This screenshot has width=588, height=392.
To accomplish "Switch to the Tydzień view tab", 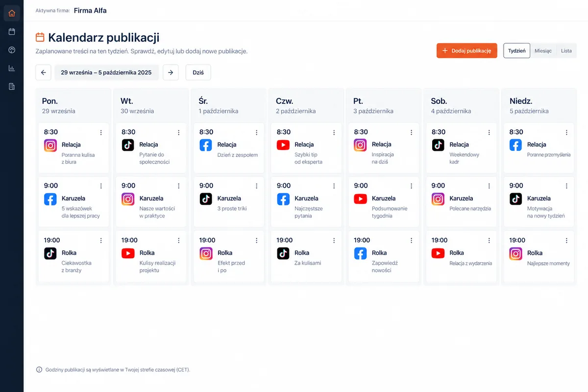I will 517,51.
